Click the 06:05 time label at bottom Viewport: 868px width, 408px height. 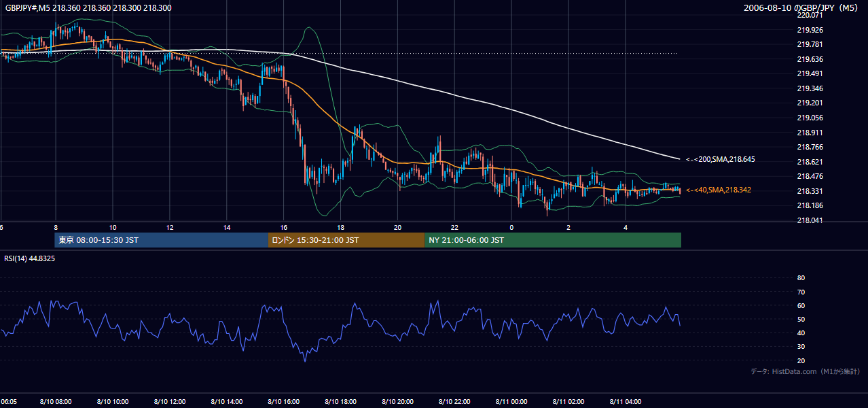pos(9,401)
